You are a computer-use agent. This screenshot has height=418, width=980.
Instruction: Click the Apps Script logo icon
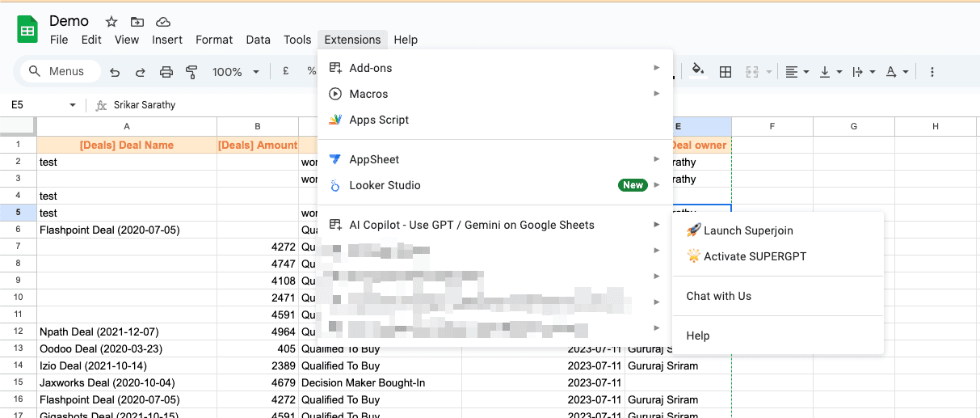(335, 120)
